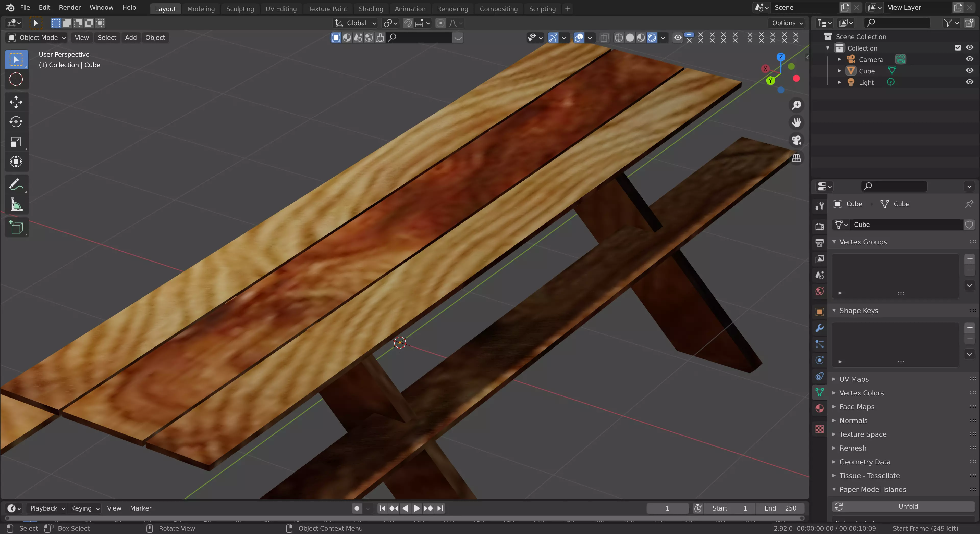Toggle proportional editing button
Image resolution: width=980 pixels, height=534 pixels.
(x=440, y=23)
